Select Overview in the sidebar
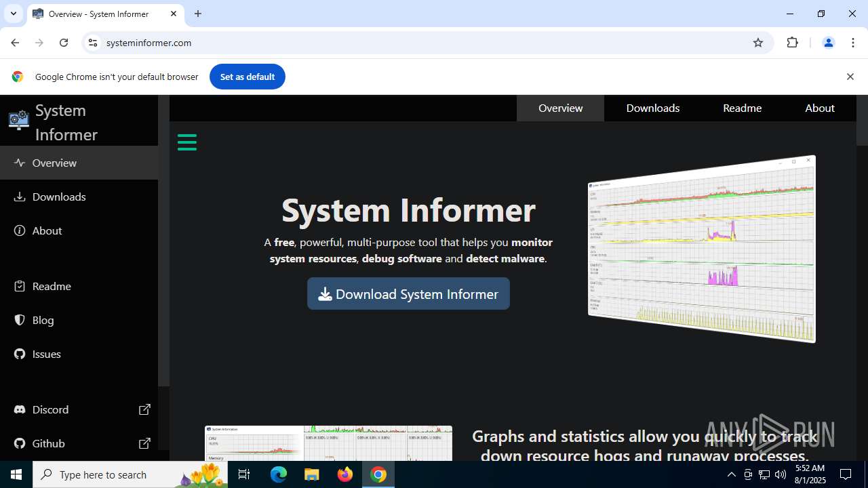 click(79, 163)
